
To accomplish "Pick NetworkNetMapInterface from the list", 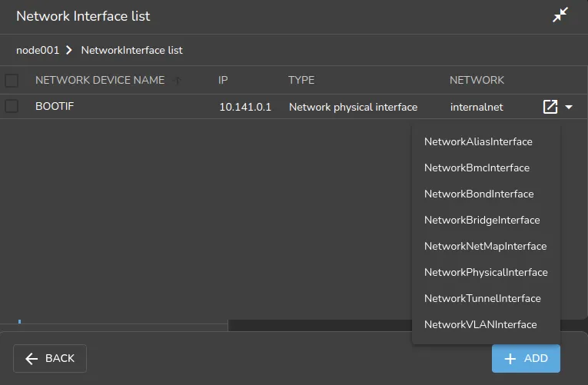I will (486, 247).
